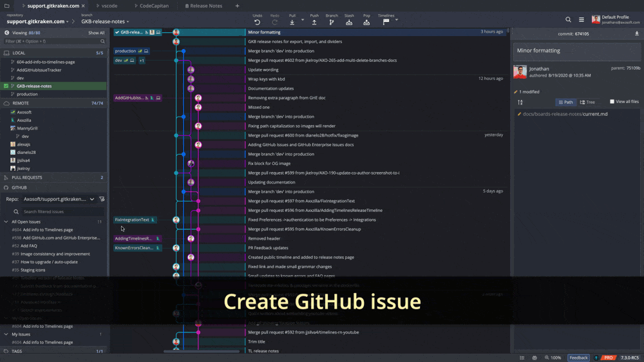Click the Feedback button
This screenshot has height=362, width=644.
[578, 358]
